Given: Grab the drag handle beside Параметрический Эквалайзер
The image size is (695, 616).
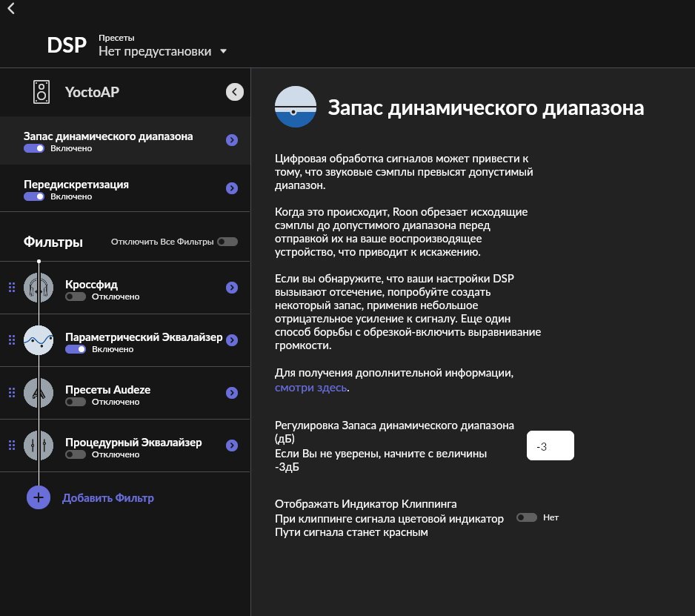Looking at the screenshot, I should click(x=12, y=340).
